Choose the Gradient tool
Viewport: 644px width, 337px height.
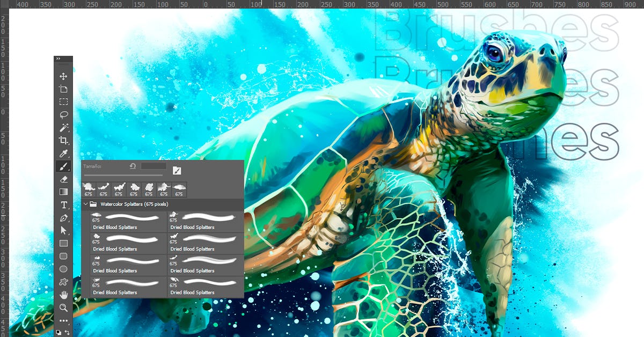tap(63, 192)
